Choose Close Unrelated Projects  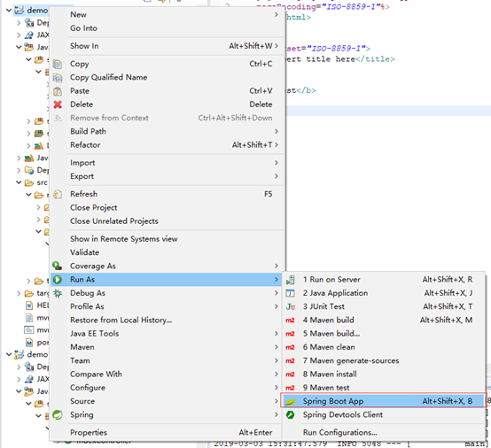coord(168,221)
